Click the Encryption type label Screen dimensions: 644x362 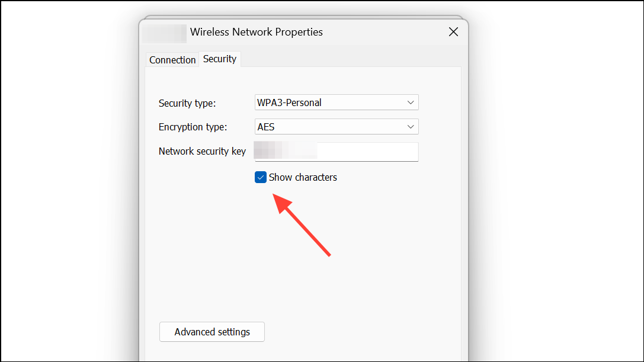coord(193,127)
